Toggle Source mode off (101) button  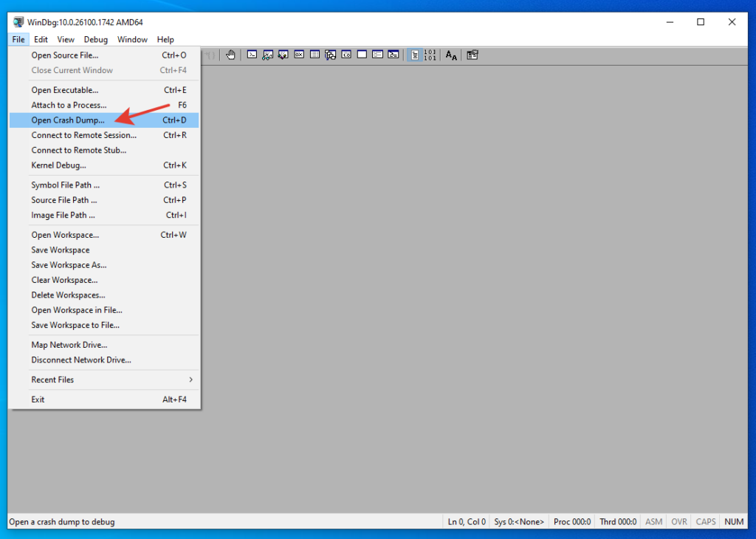430,55
